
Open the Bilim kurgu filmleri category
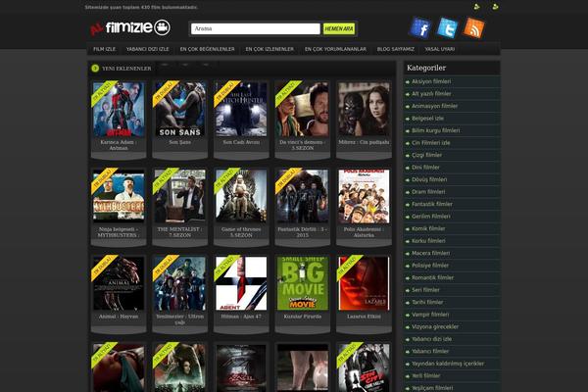(436, 130)
